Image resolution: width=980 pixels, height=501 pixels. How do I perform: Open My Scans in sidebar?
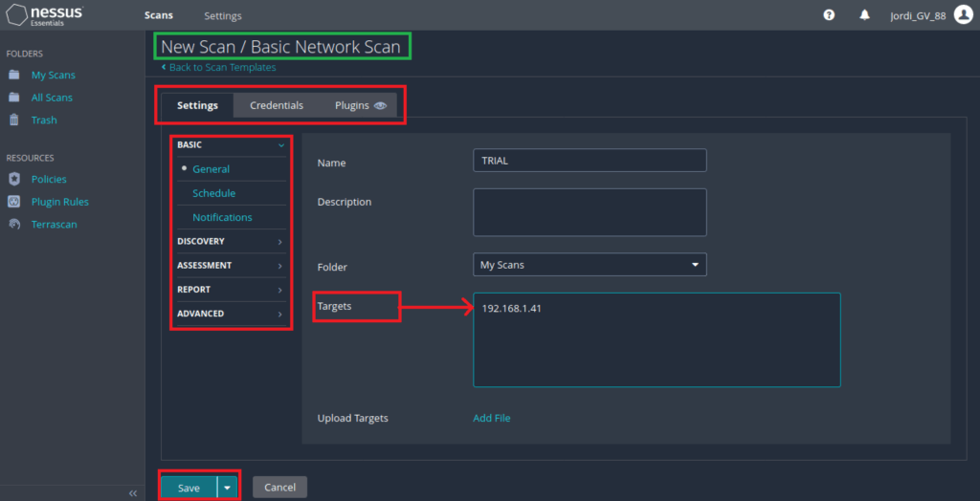click(x=54, y=75)
